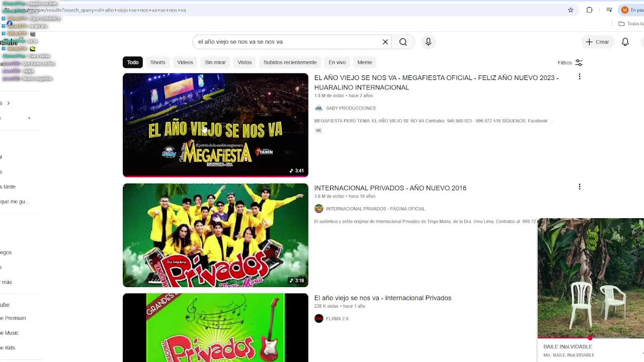Click the 3:19 duration badge on Privados
The height and width of the screenshot is (362, 644).
296,281
